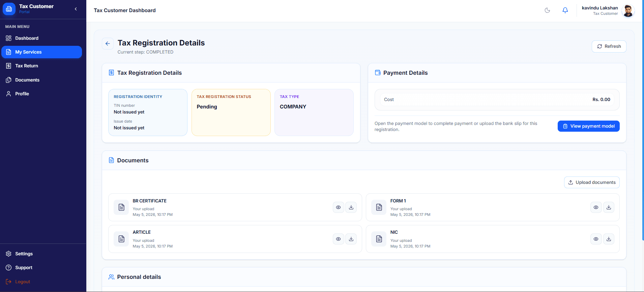
Task: Click the My Services document icon
Action: 9,52
